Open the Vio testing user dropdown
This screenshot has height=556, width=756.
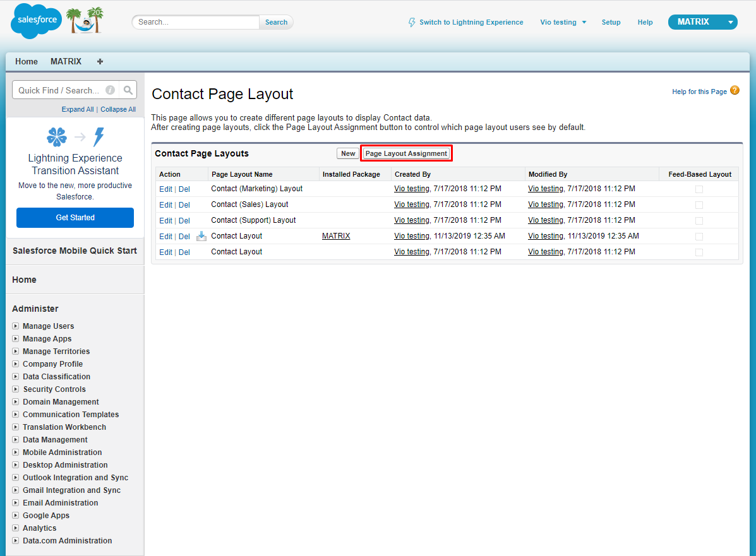[563, 22]
